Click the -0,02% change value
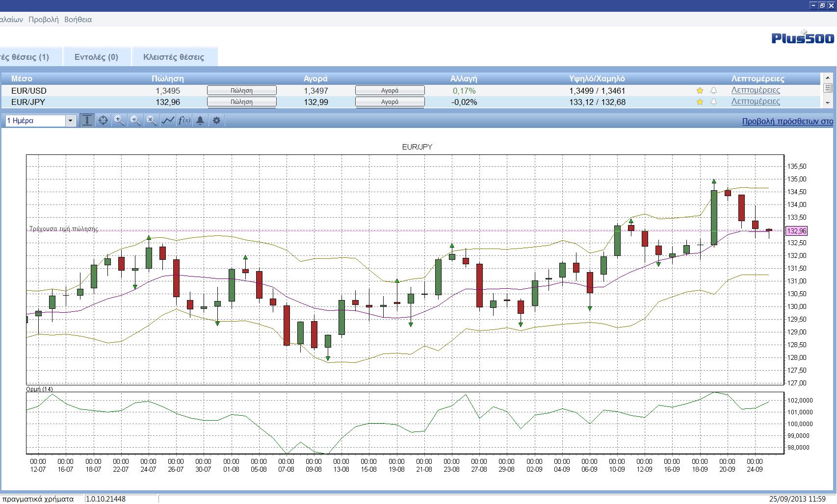The height and width of the screenshot is (504, 837). tap(464, 102)
